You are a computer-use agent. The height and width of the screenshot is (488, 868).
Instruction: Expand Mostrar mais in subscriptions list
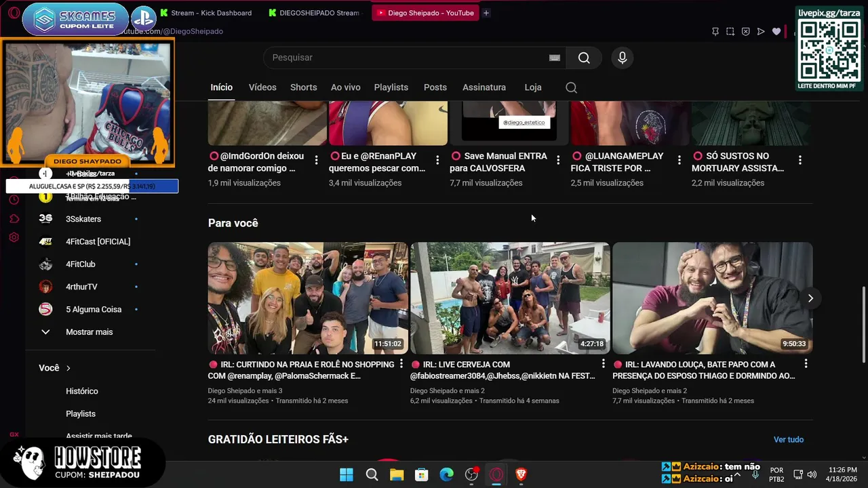pos(89,332)
